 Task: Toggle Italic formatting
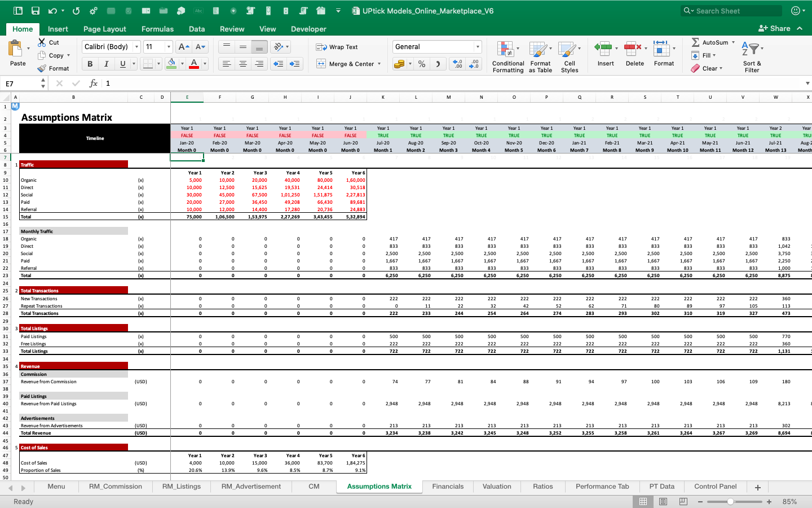pos(107,64)
